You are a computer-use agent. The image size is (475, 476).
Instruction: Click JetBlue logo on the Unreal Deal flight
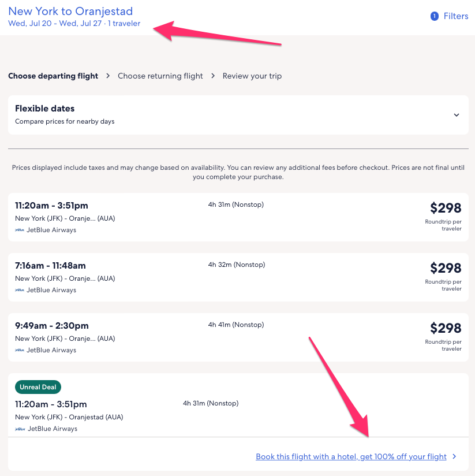pos(20,429)
